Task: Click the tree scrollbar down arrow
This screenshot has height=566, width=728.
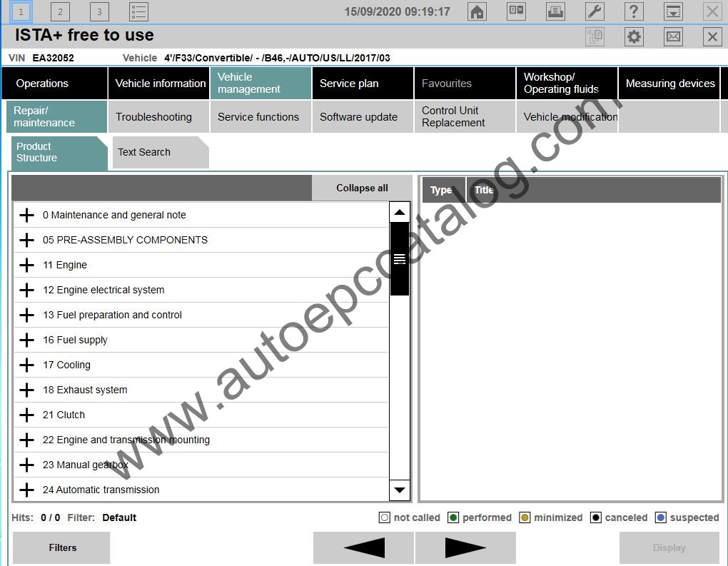Action: (x=399, y=490)
